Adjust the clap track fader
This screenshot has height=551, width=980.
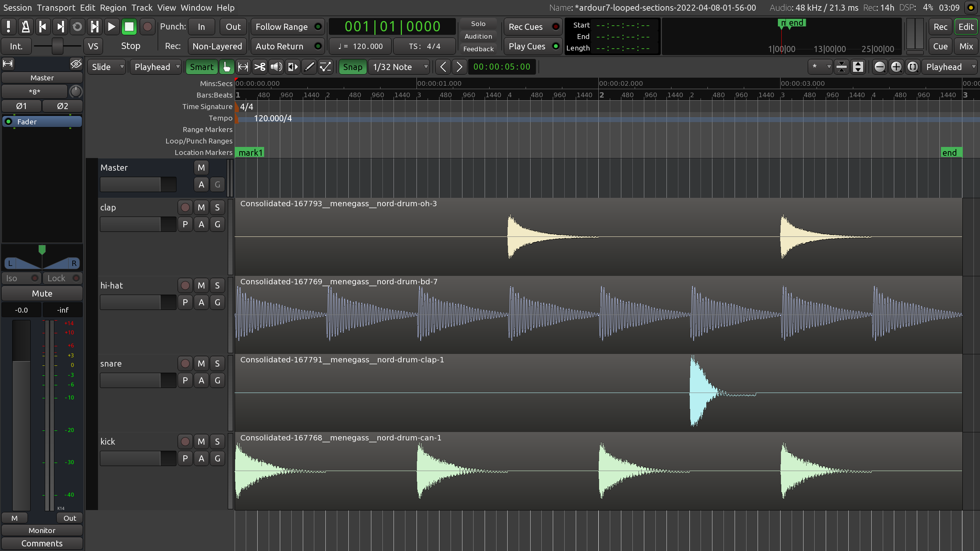tap(138, 224)
